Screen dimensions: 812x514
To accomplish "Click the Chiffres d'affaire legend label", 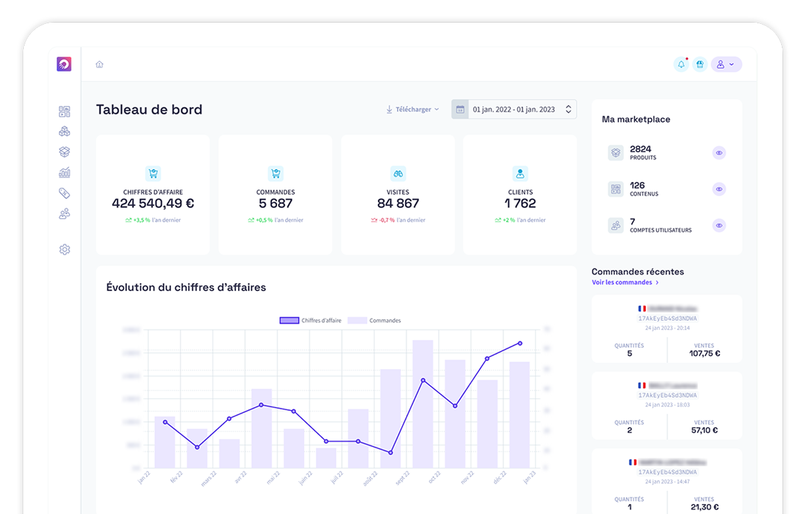I will pyautogui.click(x=321, y=321).
